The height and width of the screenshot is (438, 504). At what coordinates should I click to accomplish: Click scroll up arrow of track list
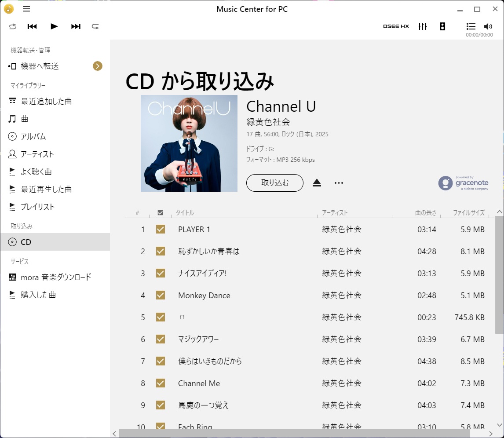[499, 212]
